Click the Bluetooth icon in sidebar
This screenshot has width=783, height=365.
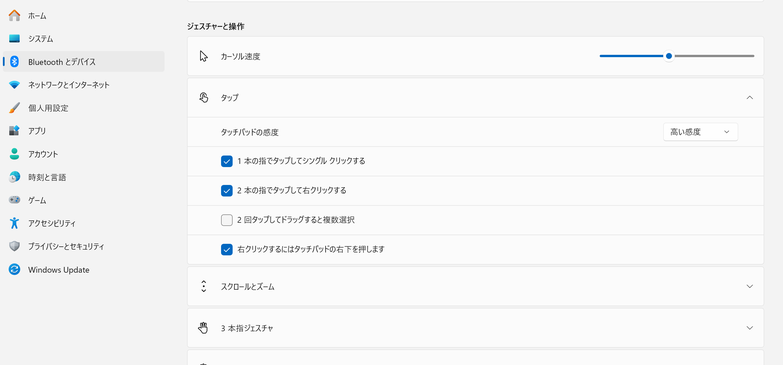[14, 61]
